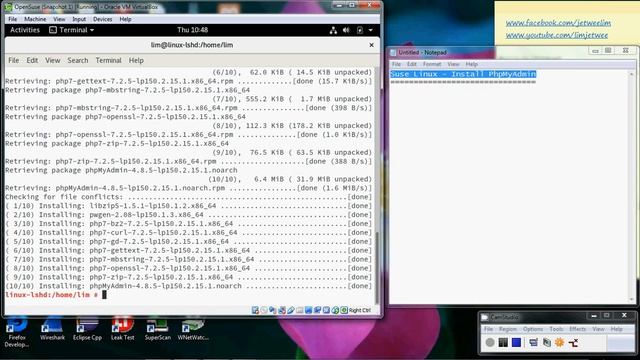Click VirtualBox hard disk activity icon
640x360 pixels.
pos(255,310)
